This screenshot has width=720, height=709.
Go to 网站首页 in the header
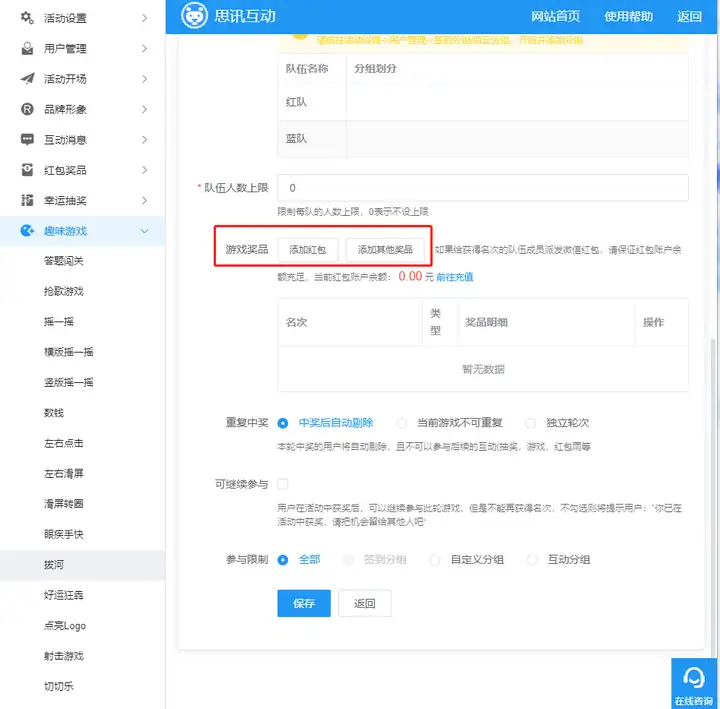click(556, 17)
